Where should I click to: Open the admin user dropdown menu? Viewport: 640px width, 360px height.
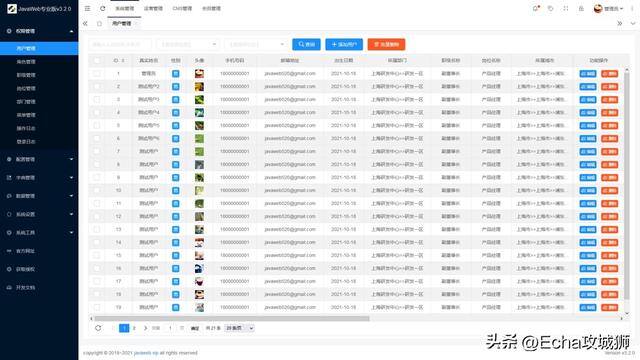[609, 8]
